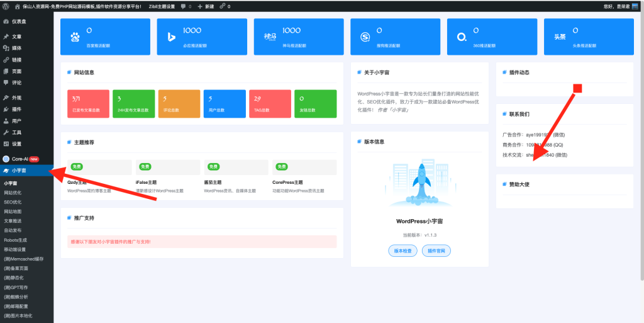Click the Baidu paw icon card

[75, 37]
